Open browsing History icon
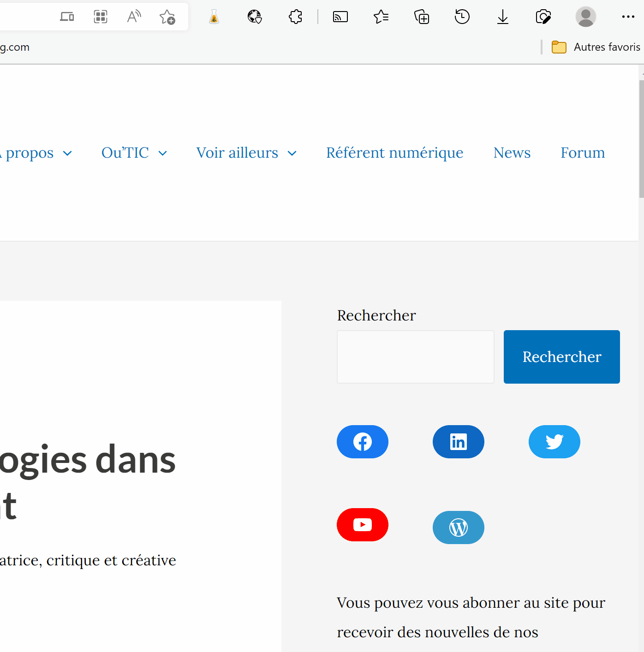The width and height of the screenshot is (644, 652). tap(462, 17)
